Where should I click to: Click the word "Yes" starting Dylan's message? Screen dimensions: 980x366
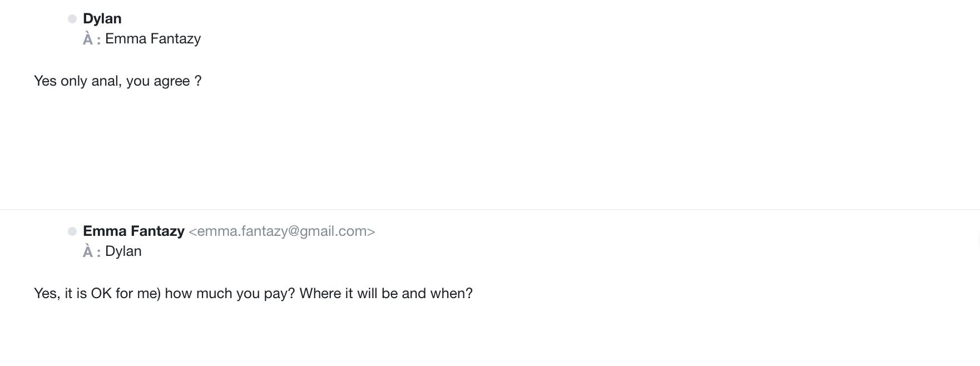click(45, 81)
